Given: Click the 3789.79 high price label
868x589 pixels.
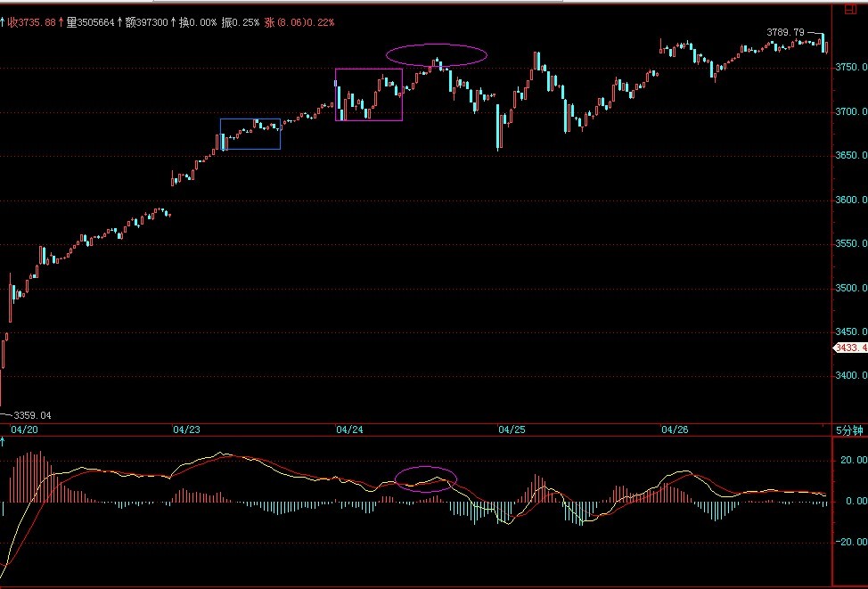Looking at the screenshot, I should click(784, 33).
